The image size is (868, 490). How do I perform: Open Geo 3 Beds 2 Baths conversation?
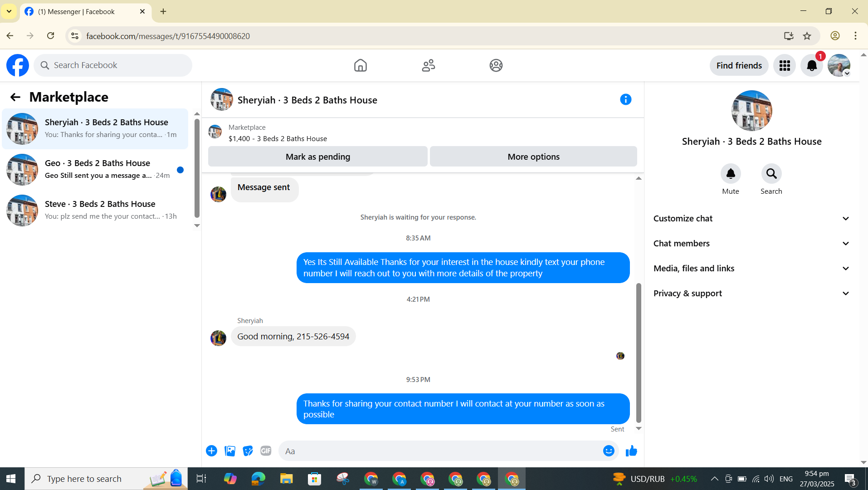95,170
